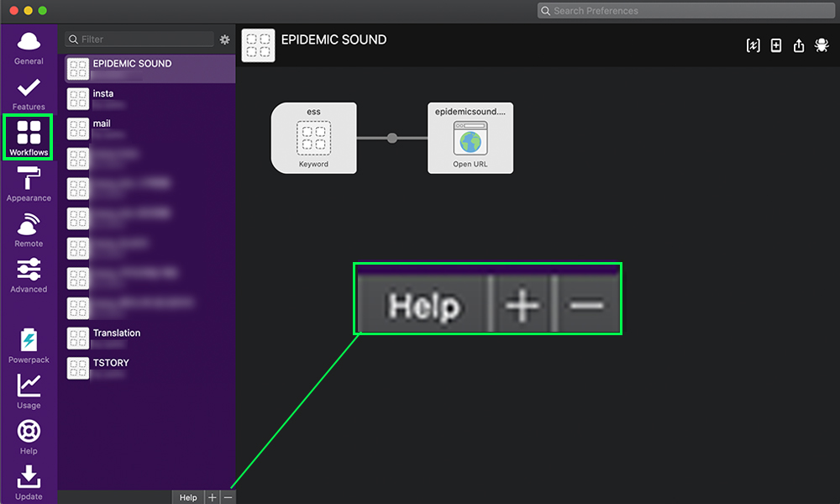This screenshot has height=504, width=840.
Task: Add a new workflow with plus button
Action: (x=213, y=497)
